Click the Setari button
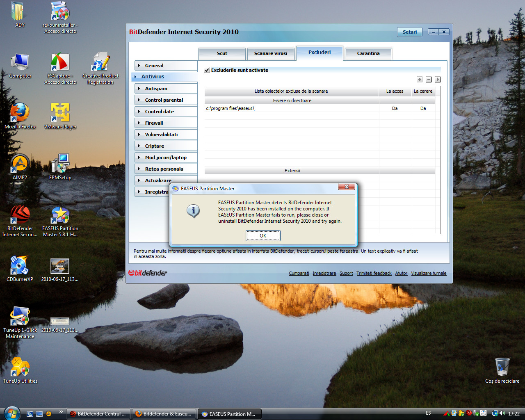Viewport: 525px width, 420px height. pyautogui.click(x=409, y=32)
